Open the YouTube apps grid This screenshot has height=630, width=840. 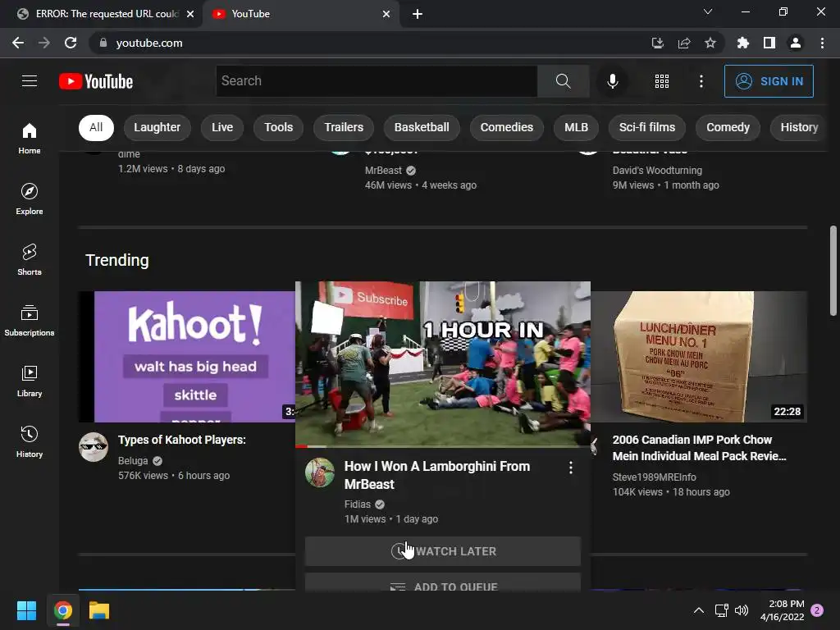(662, 81)
